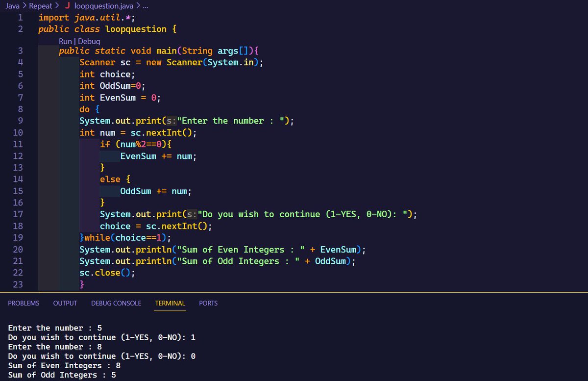Click the "Sum of Even Integers : " string in code
Viewport: 588px width, 381px height.
pos(242,249)
